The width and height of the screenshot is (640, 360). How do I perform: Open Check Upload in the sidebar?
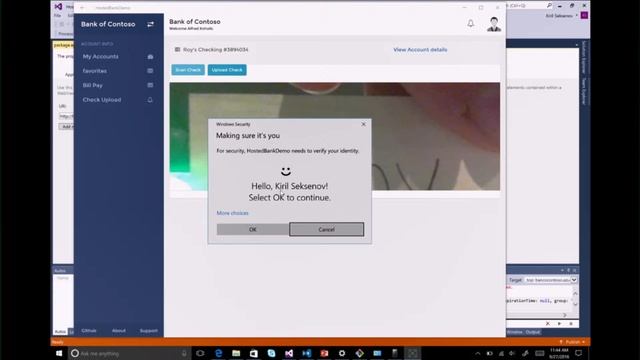(102, 100)
